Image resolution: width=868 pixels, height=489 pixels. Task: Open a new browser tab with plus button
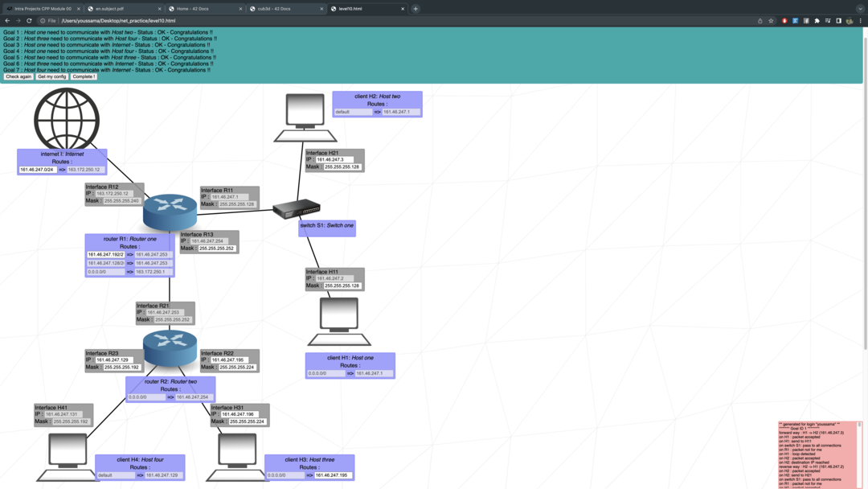coord(416,9)
